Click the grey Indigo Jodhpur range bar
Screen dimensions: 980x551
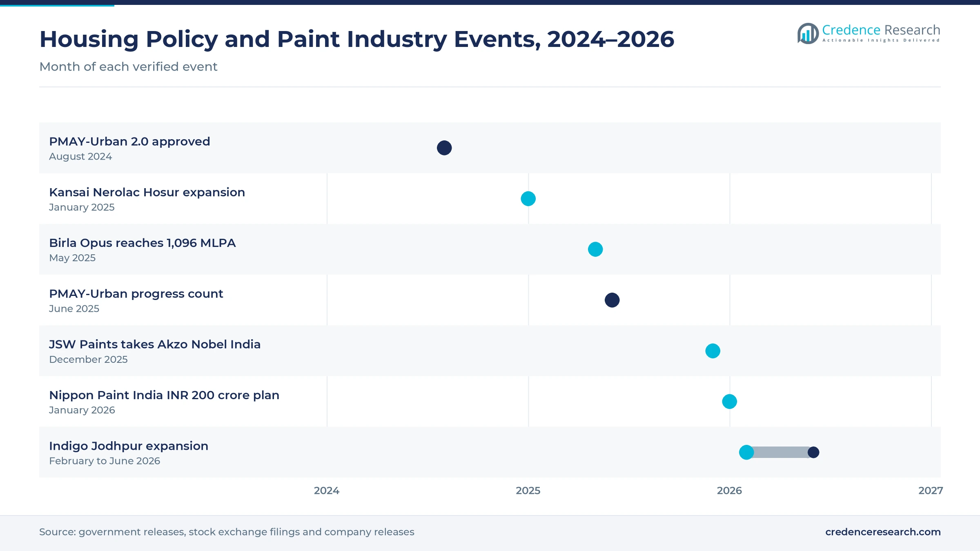[780, 452]
